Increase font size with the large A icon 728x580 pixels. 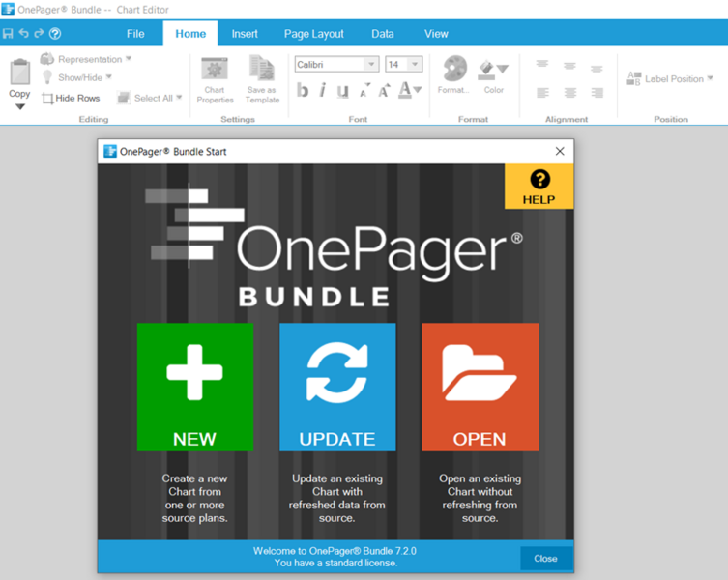[x=384, y=90]
